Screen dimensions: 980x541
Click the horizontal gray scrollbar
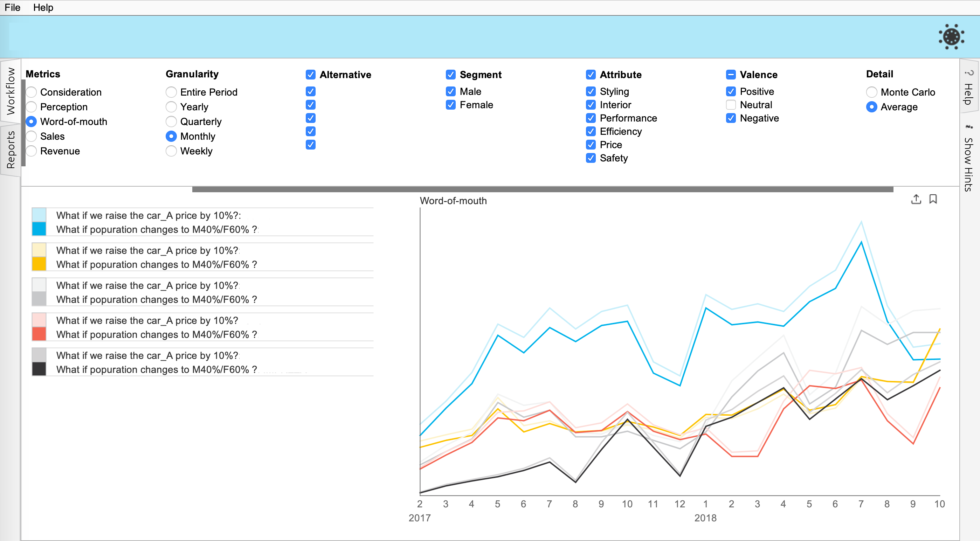pos(543,189)
